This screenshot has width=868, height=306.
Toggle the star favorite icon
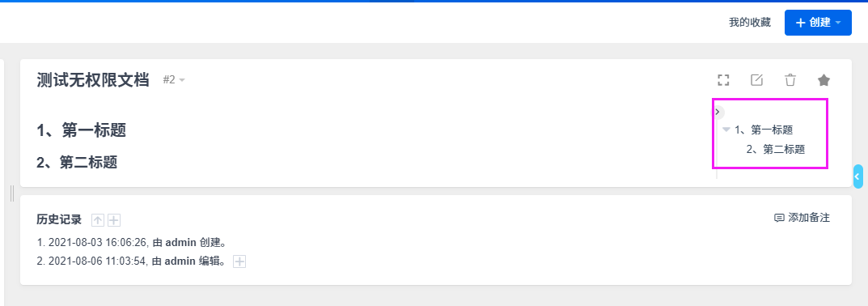[824, 80]
